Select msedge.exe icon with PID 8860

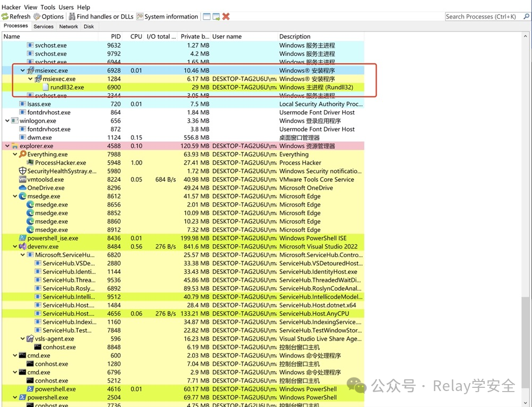pyautogui.click(x=30, y=221)
